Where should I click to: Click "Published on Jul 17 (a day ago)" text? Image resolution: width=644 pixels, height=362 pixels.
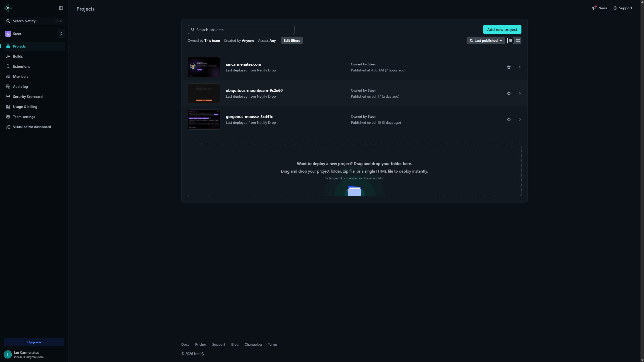click(x=375, y=96)
